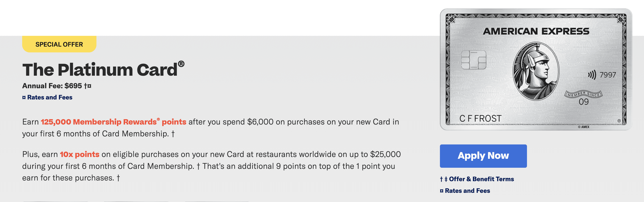Click the orange 10x points text
644x202 pixels.
pos(79,154)
